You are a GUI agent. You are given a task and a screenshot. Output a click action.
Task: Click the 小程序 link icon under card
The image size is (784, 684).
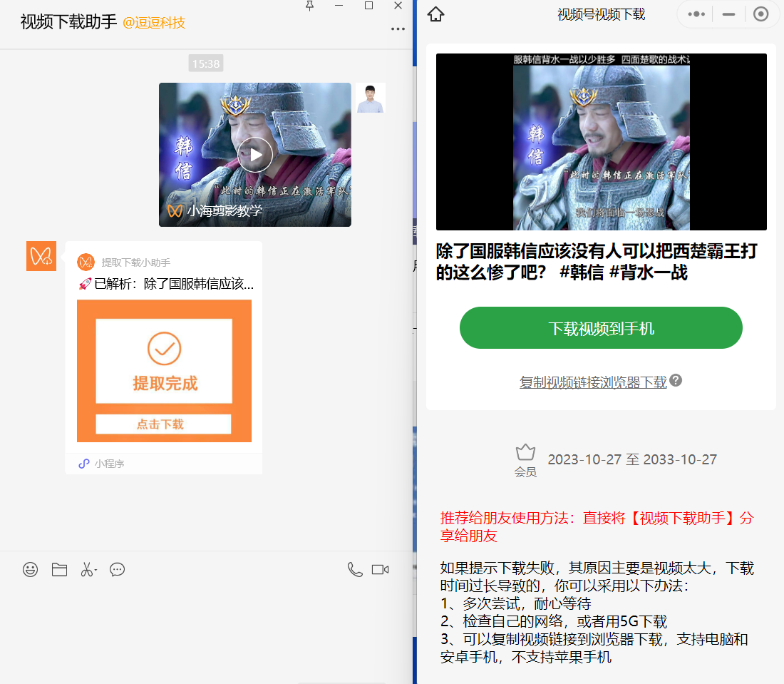(x=84, y=464)
